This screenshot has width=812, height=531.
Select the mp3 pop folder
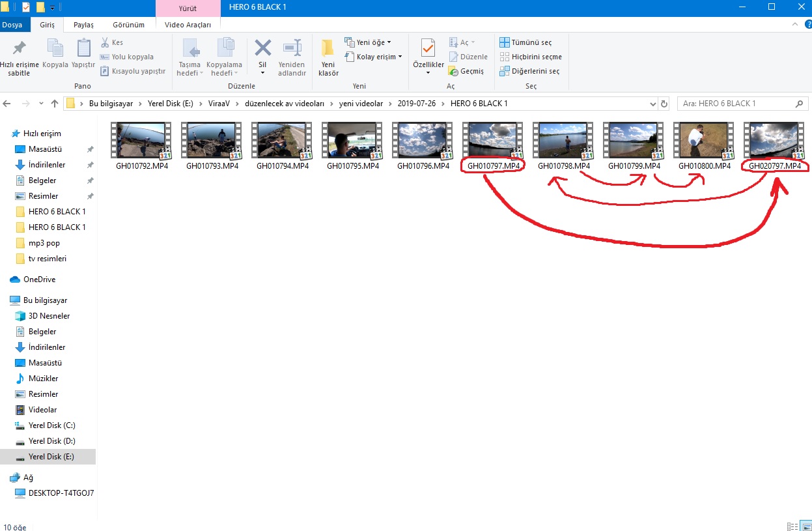pyautogui.click(x=44, y=243)
